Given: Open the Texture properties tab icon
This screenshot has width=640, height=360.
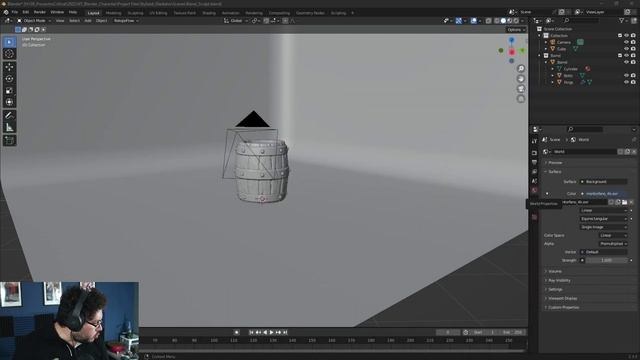Looking at the screenshot, I should pyautogui.click(x=534, y=217).
